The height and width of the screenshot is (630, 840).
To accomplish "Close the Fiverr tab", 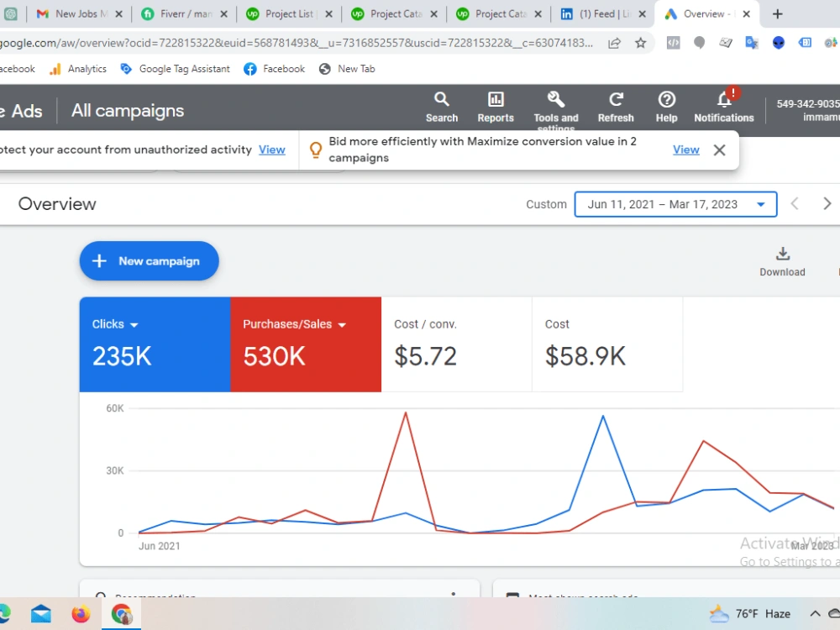I will click(x=224, y=14).
